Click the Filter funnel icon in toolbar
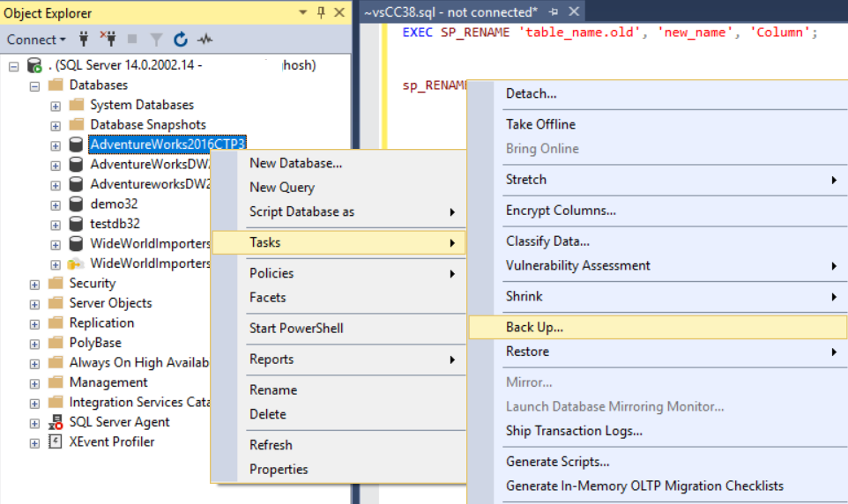Image resolution: width=848 pixels, height=504 pixels. click(x=157, y=40)
